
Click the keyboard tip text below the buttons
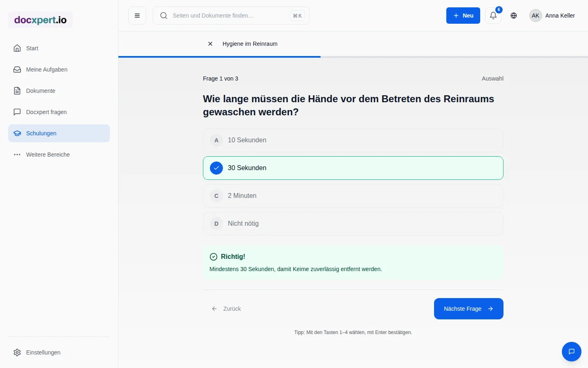(x=353, y=332)
